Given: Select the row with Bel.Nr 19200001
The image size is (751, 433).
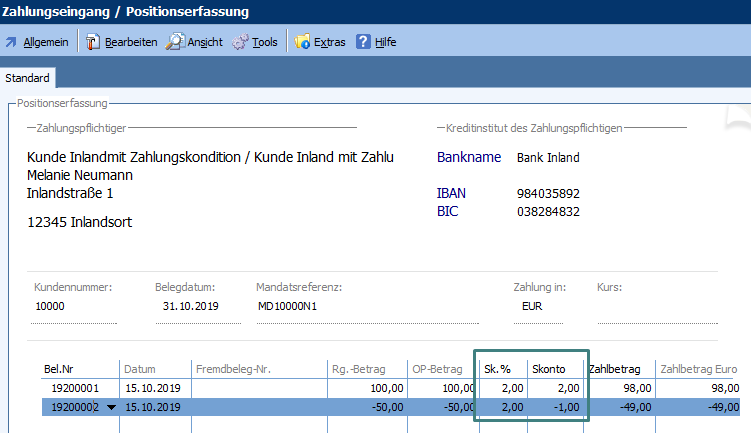Looking at the screenshot, I should coord(75,388).
